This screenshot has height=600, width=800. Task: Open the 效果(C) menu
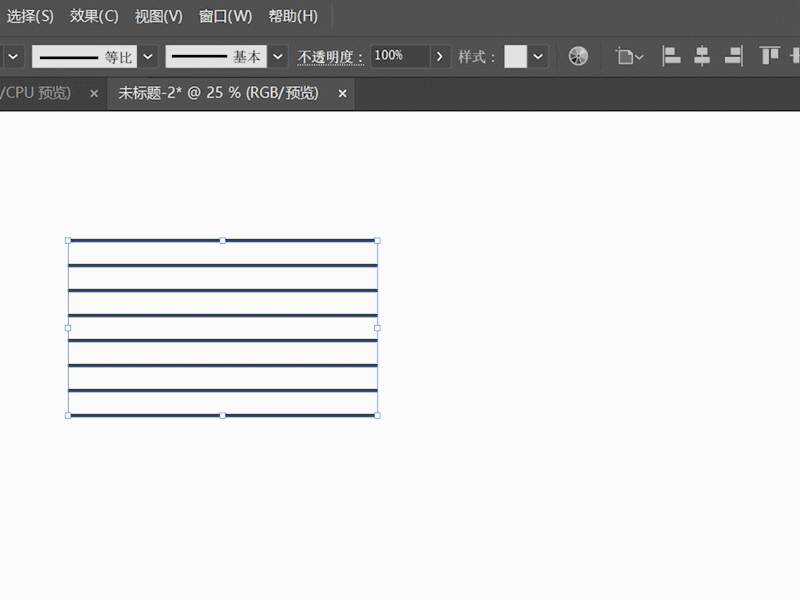pos(94,16)
